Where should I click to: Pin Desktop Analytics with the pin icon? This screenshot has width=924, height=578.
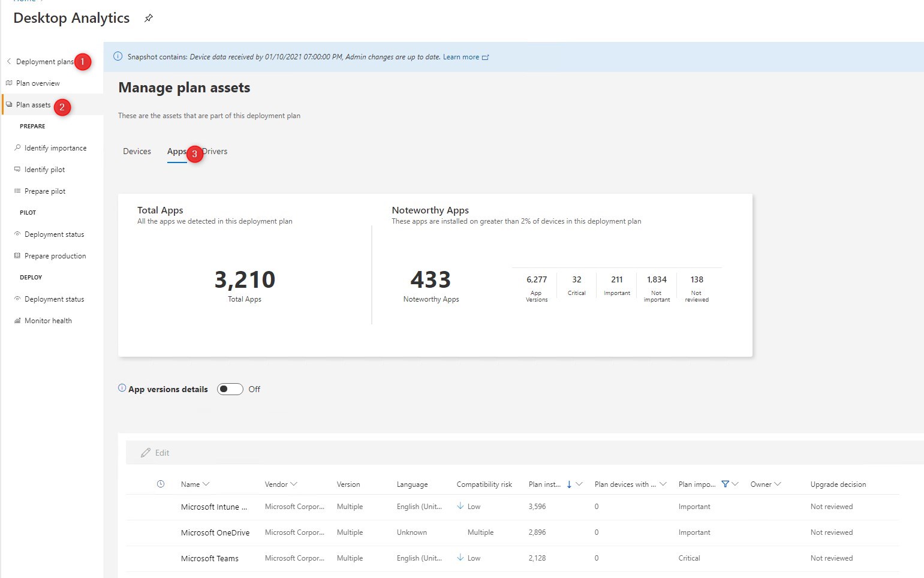149,18
